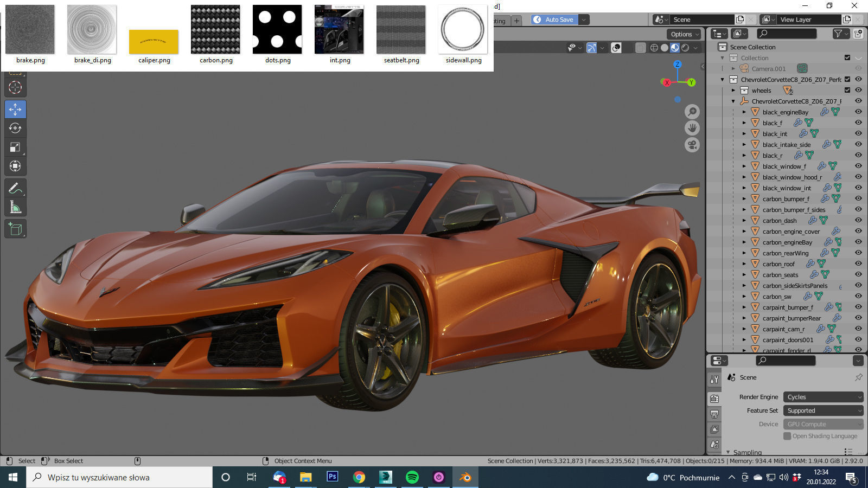Open the properties editor options menu

[858, 361]
